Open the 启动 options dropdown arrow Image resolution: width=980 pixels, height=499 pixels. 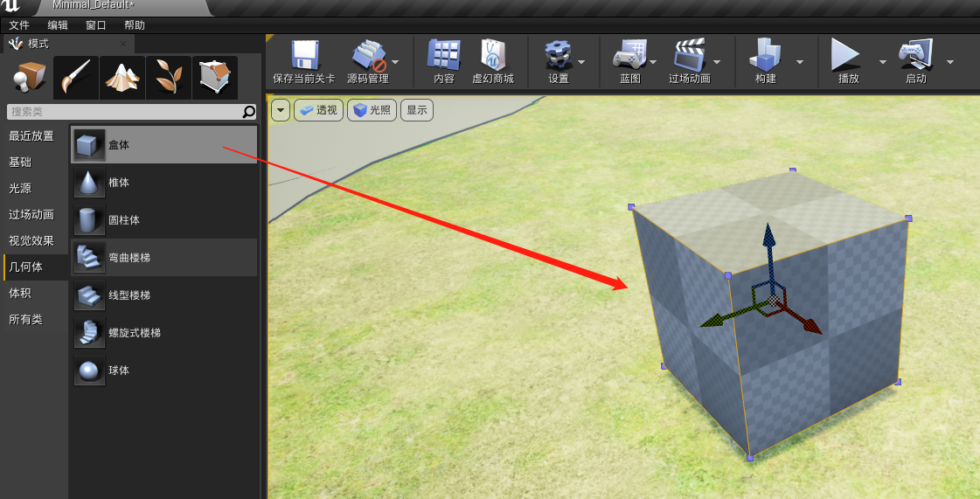click(x=950, y=62)
